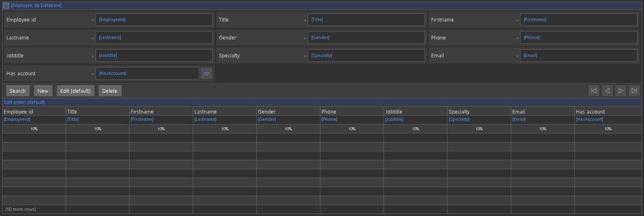Select the Specialty column header in grid
Image resolution: width=644 pixels, height=216 pixels.
pos(479,112)
